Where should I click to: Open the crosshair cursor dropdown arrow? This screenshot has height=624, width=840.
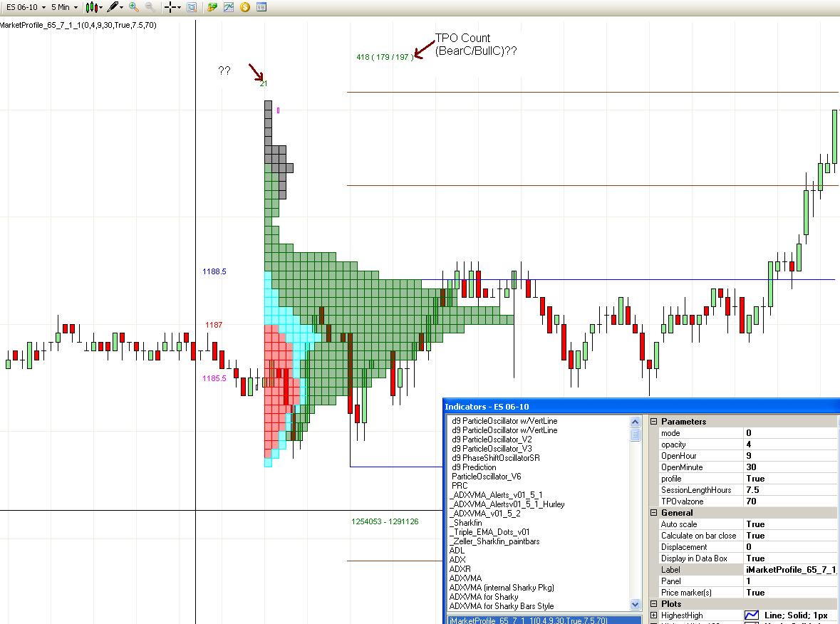179,8
